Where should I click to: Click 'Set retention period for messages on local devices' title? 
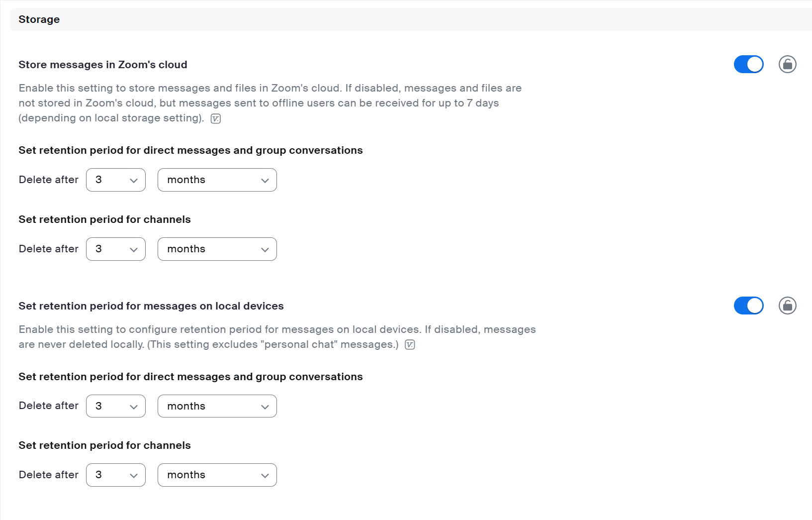[x=151, y=306]
